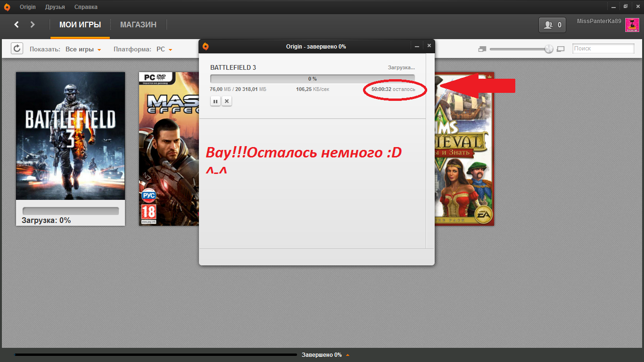The width and height of the screenshot is (644, 362).
Task: Select The Sims Medieval game cover
Action: coord(464,149)
